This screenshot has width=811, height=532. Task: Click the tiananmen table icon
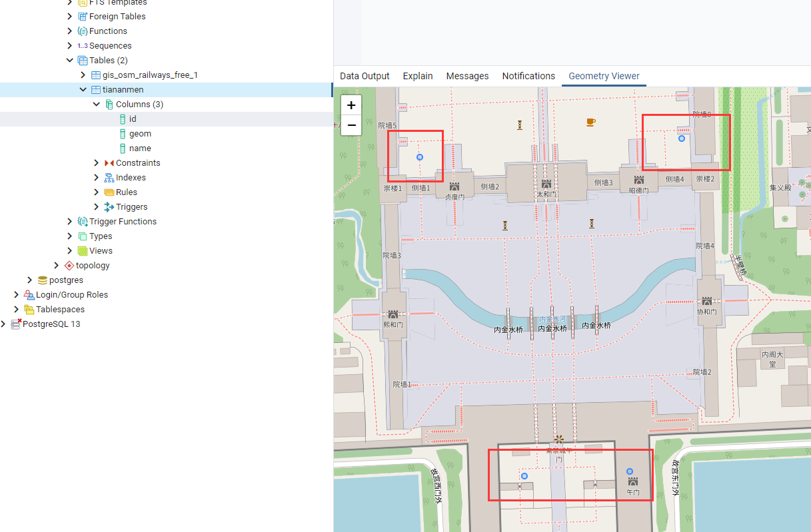tap(96, 90)
